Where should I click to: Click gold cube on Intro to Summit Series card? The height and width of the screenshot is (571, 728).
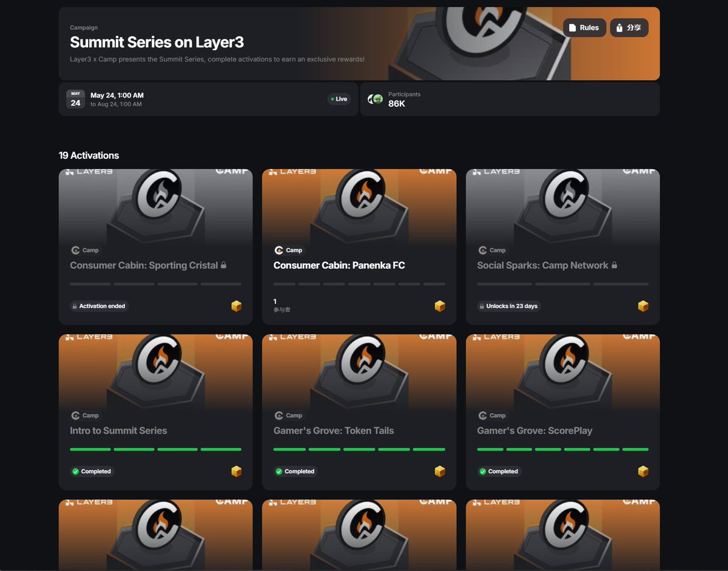click(x=237, y=471)
